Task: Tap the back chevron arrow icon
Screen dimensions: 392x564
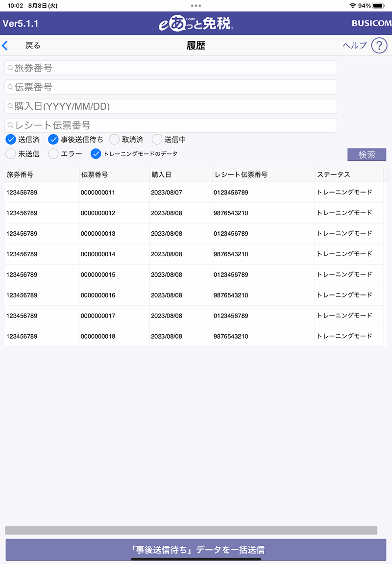Action: pyautogui.click(x=5, y=46)
